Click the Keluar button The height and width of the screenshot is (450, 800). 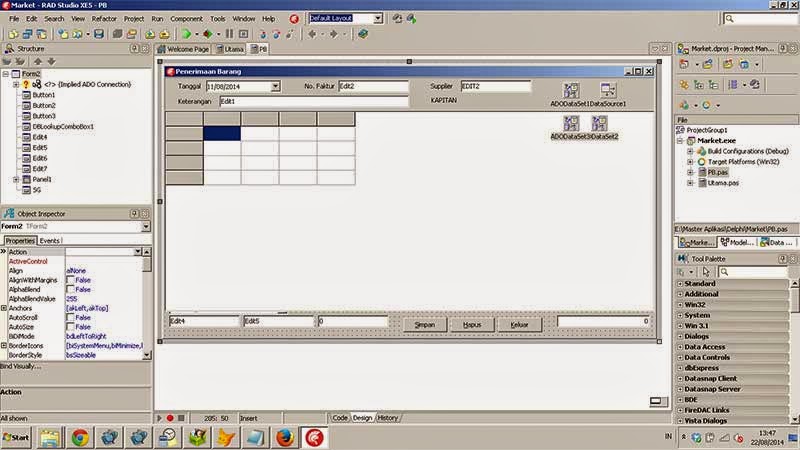coord(519,324)
